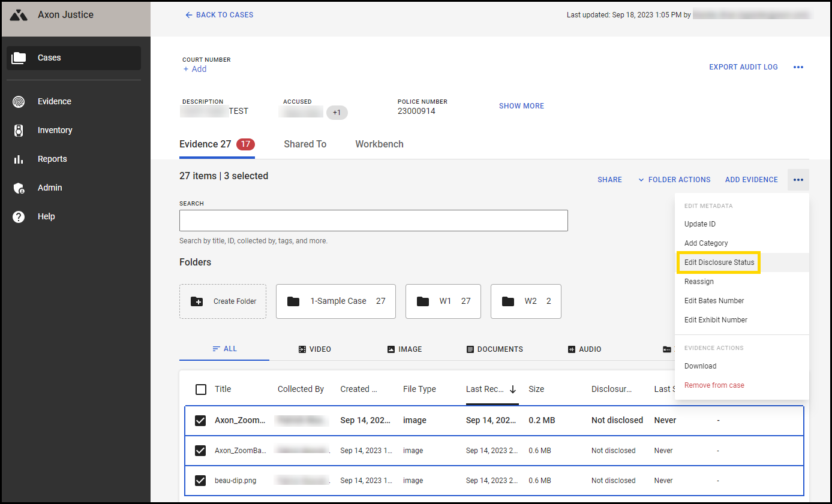Uncheck the first Axon_Zoom row checkbox
Screen dimensions: 832x504
(x=200, y=421)
